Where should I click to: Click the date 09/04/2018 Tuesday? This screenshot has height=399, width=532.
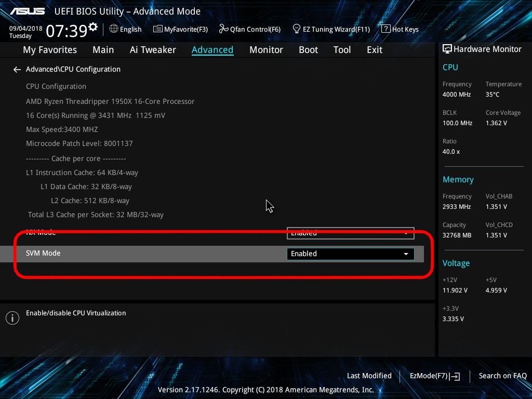click(26, 32)
